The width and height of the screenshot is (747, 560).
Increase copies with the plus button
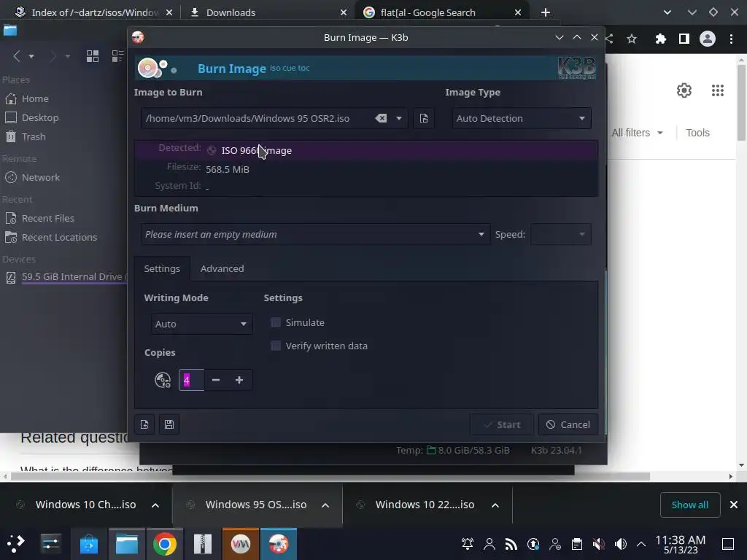click(239, 380)
